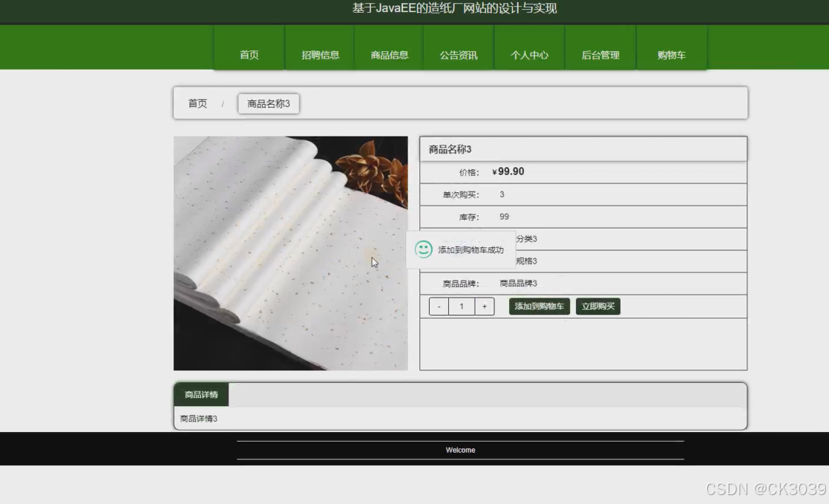Click the smiley icon in success toast

(424, 249)
